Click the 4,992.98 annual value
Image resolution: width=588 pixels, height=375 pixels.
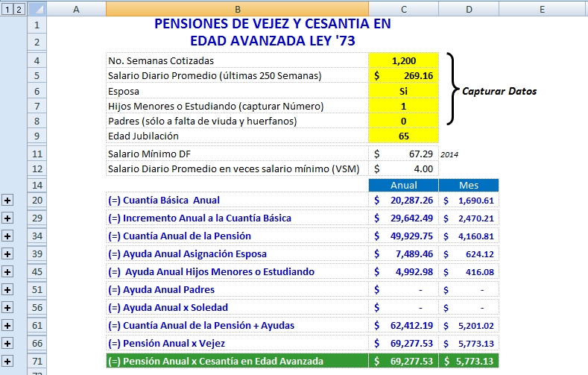tap(403, 272)
